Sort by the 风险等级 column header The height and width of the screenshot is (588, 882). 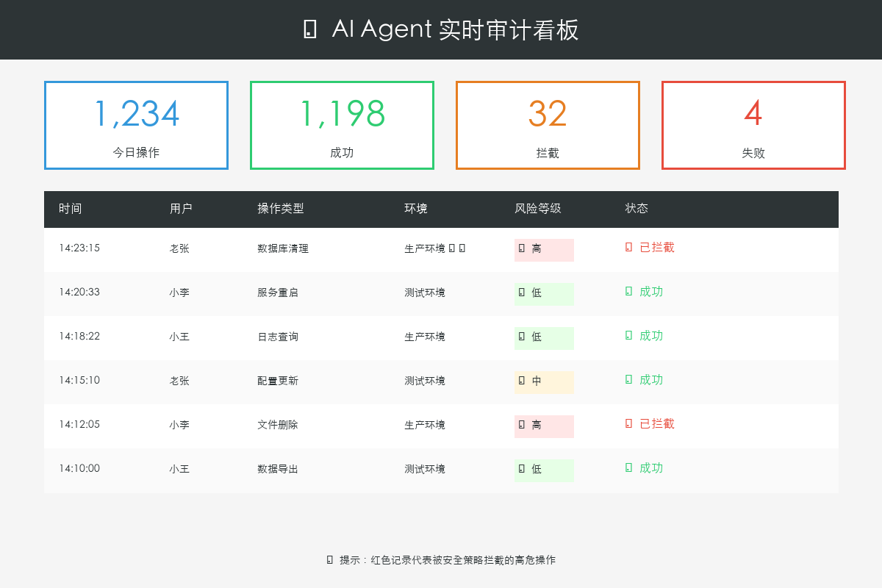click(x=538, y=209)
